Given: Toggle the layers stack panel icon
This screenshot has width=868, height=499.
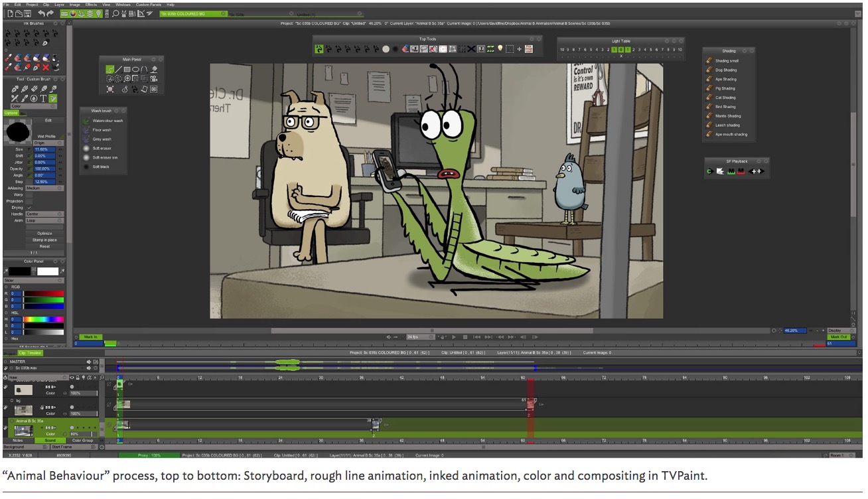Looking at the screenshot, I should [90, 13].
